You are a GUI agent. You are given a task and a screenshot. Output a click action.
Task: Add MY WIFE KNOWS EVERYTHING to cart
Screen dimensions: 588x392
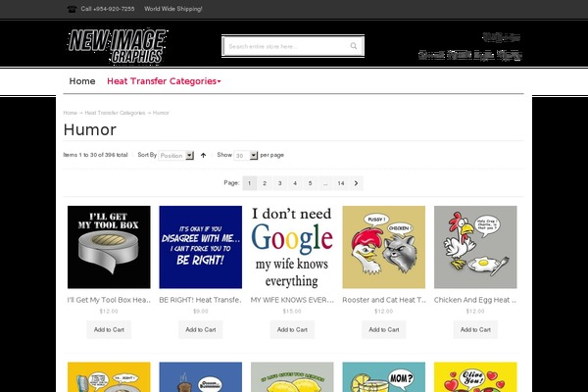click(292, 329)
